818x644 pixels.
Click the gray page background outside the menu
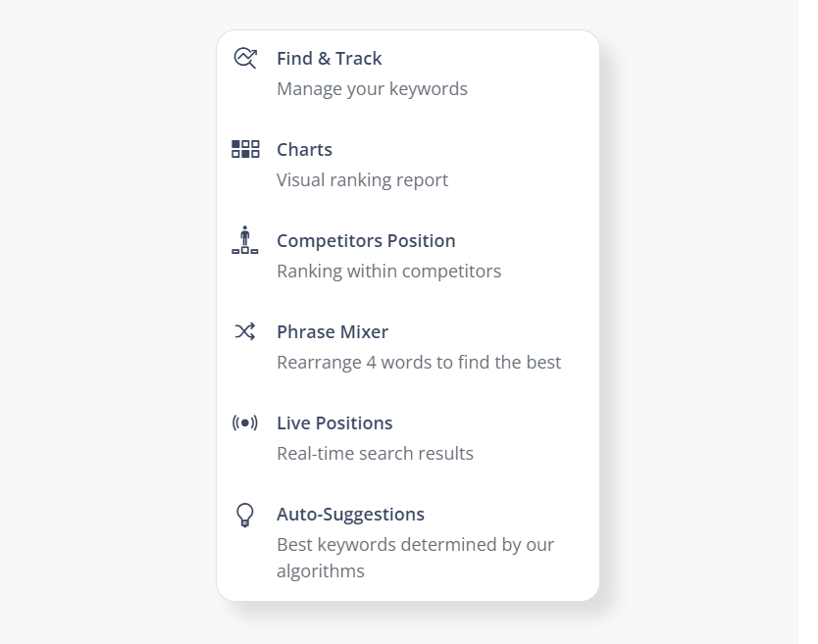(x=104, y=313)
